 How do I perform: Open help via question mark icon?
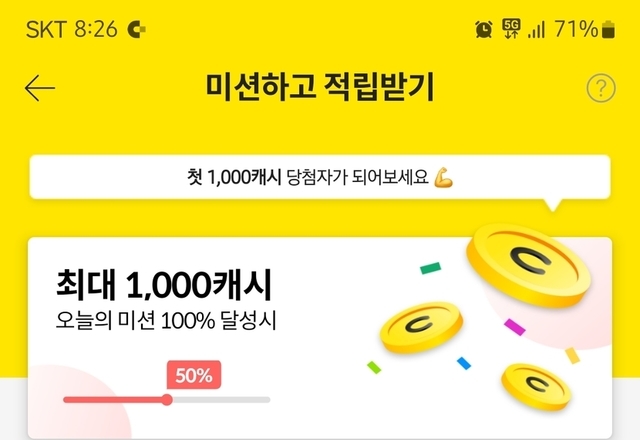[600, 88]
